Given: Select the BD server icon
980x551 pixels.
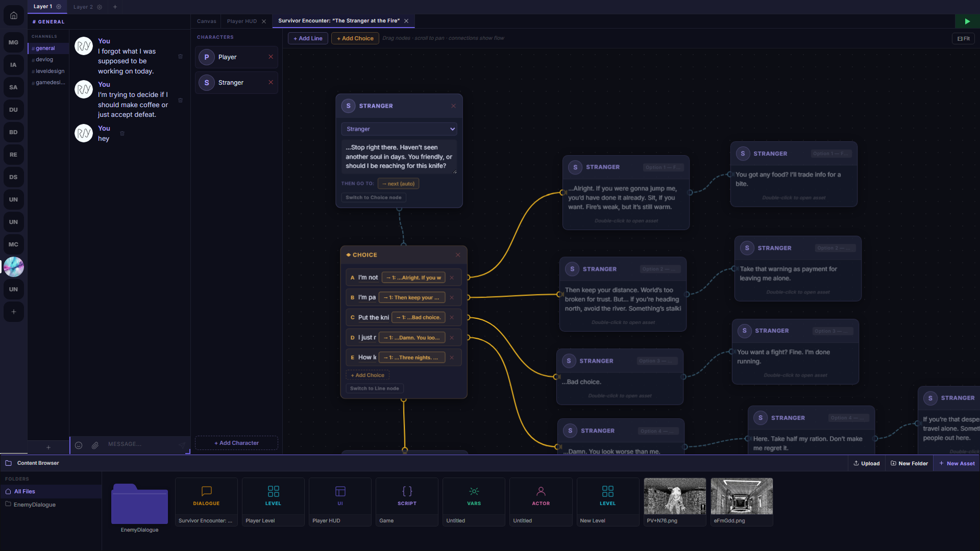Looking at the screenshot, I should coord(14,132).
